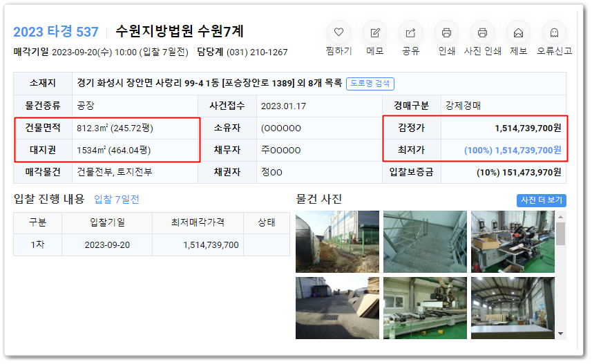Click the 채무자 주OOOOO value
The height and width of the screenshot is (364, 592).
281,151
